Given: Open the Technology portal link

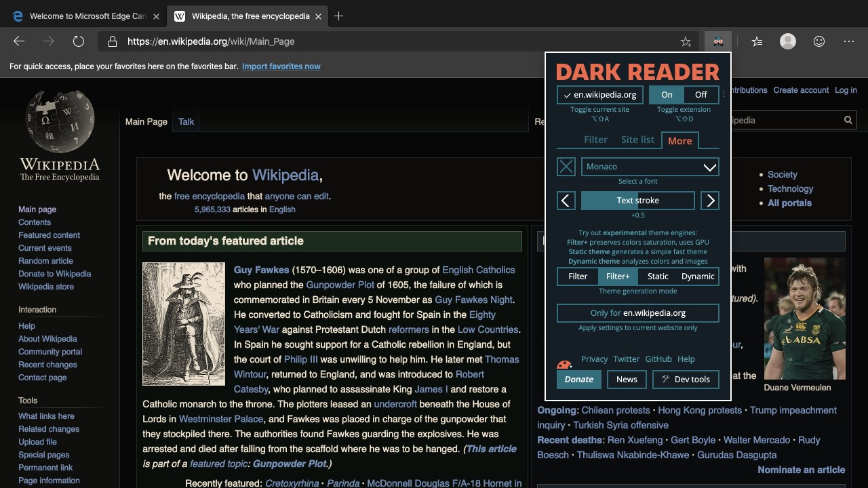Looking at the screenshot, I should coord(790,189).
